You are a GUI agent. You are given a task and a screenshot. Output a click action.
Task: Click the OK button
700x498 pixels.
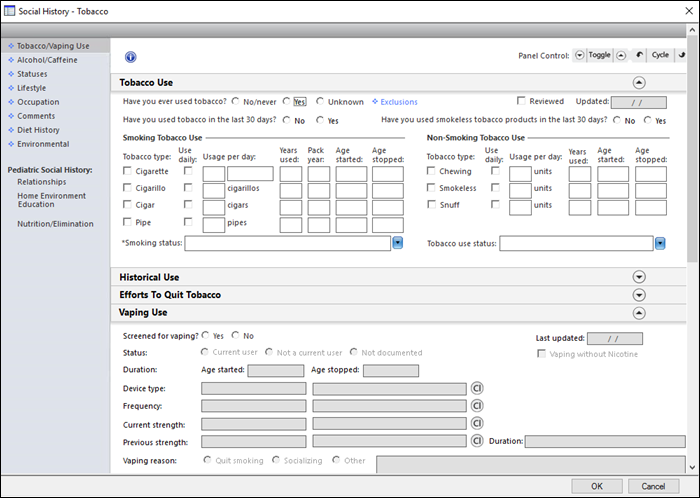coord(597,486)
